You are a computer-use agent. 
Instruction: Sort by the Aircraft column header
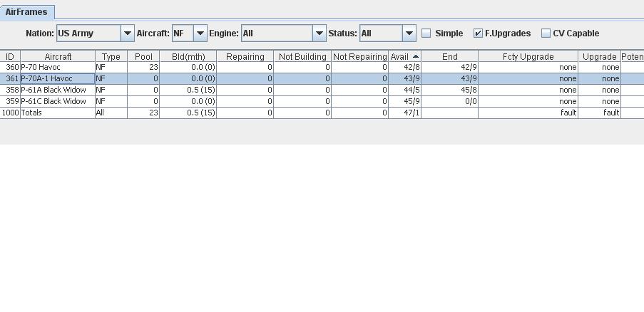58,56
